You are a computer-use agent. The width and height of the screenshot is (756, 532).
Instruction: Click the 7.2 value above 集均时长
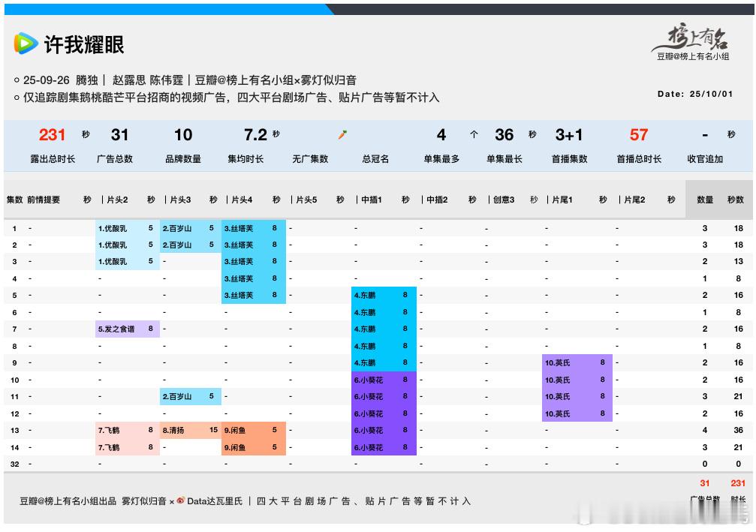(x=255, y=134)
